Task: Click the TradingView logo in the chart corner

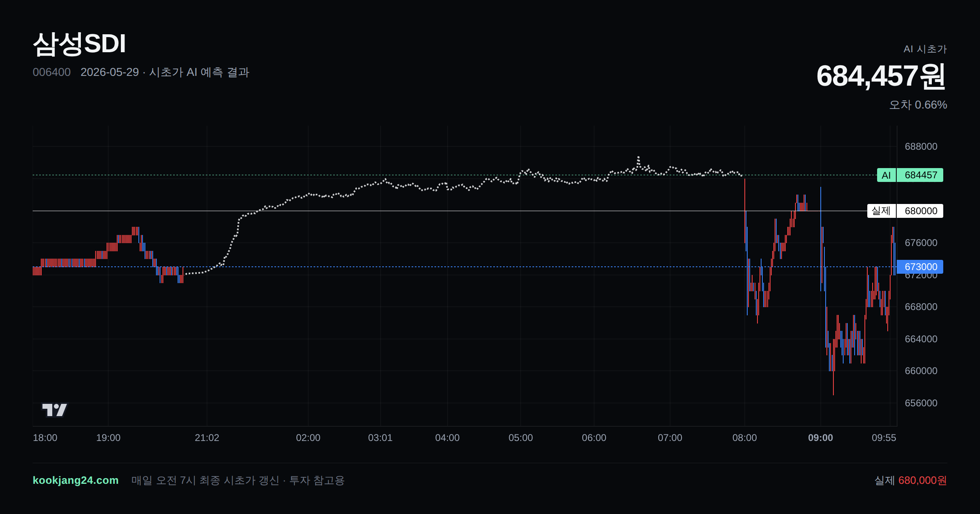Action: (x=54, y=410)
